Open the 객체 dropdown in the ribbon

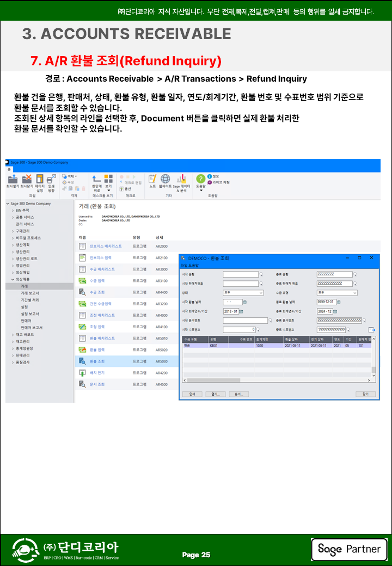69,176
